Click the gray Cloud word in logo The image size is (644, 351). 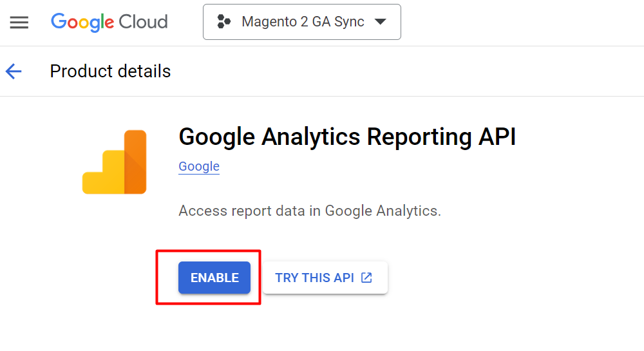[x=143, y=22]
